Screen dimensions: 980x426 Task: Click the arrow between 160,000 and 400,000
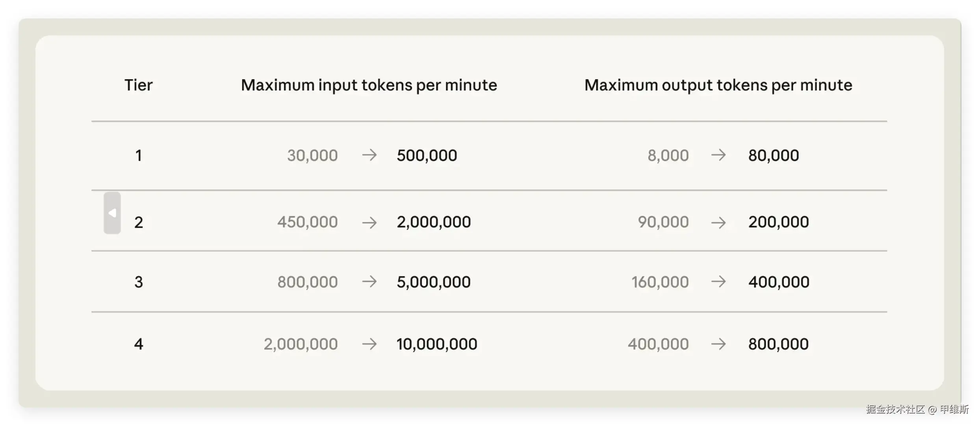(x=718, y=282)
